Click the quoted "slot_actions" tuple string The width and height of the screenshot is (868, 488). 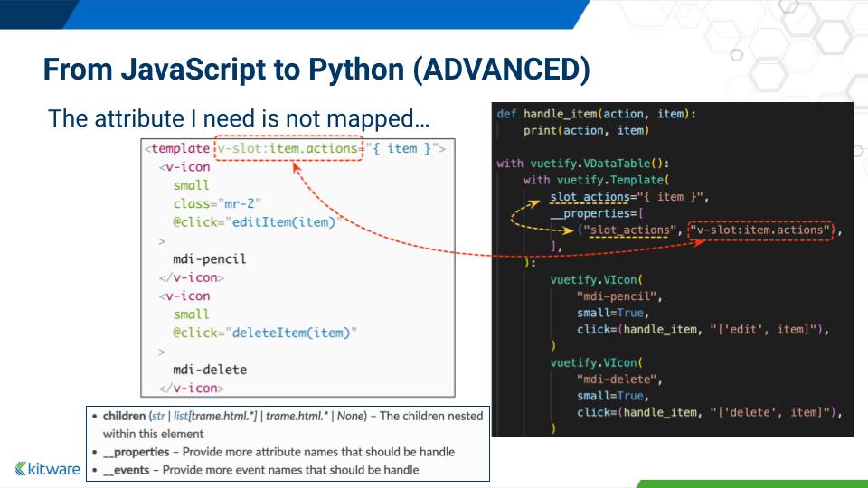click(629, 230)
